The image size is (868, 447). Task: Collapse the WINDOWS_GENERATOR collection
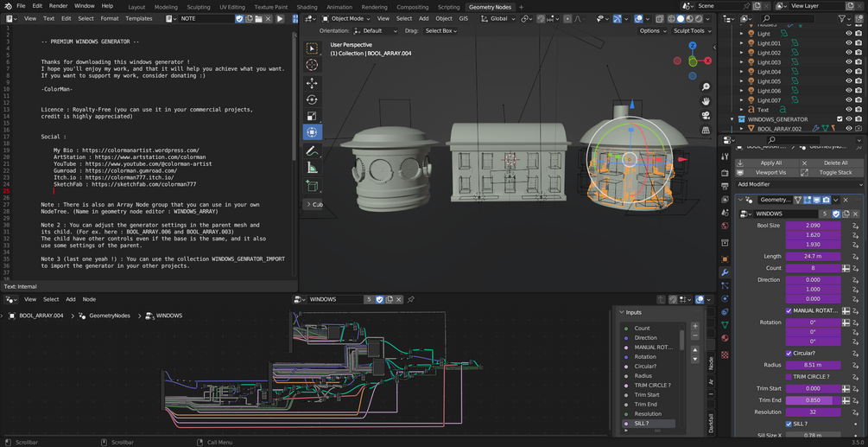[x=732, y=119]
